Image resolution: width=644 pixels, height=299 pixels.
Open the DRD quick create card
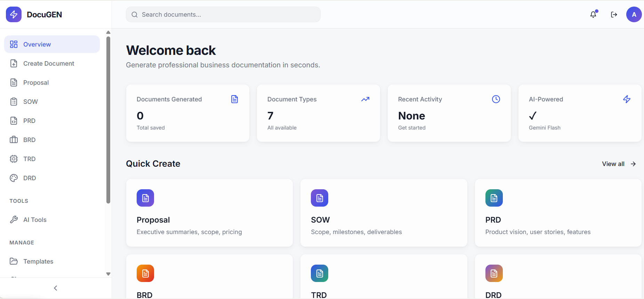(558, 276)
